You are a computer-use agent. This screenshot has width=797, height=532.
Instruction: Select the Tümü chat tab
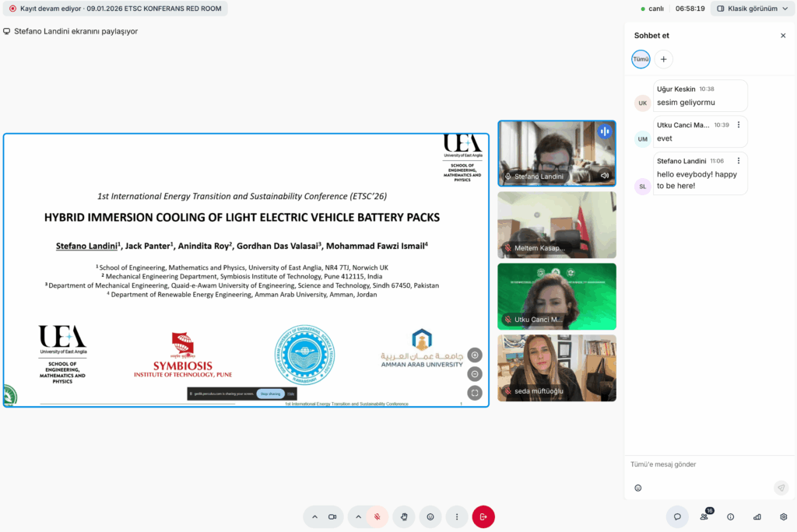point(641,59)
